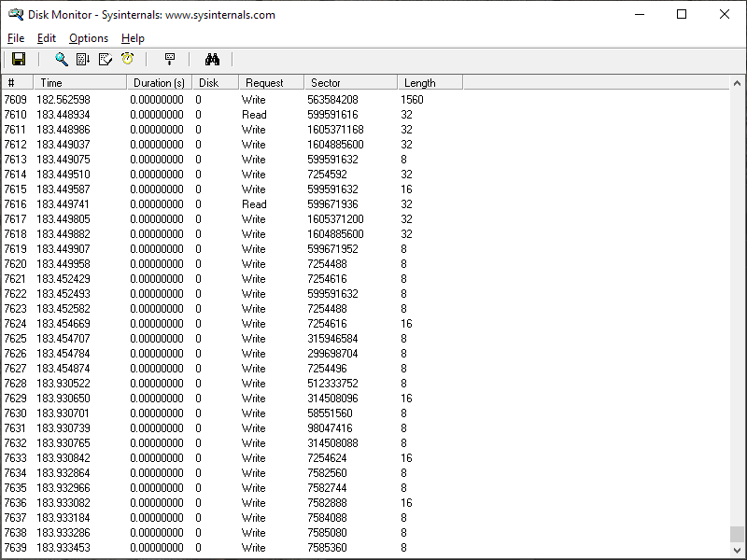The height and width of the screenshot is (560, 747).
Task: Click the Disk Monitor title bar app icon
Action: (x=15, y=15)
